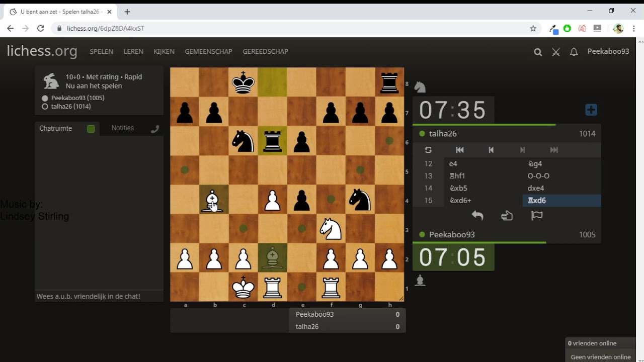Viewport: 644px width, 362px height.
Task: Offer a draw with handshake icon
Action: 507,216
